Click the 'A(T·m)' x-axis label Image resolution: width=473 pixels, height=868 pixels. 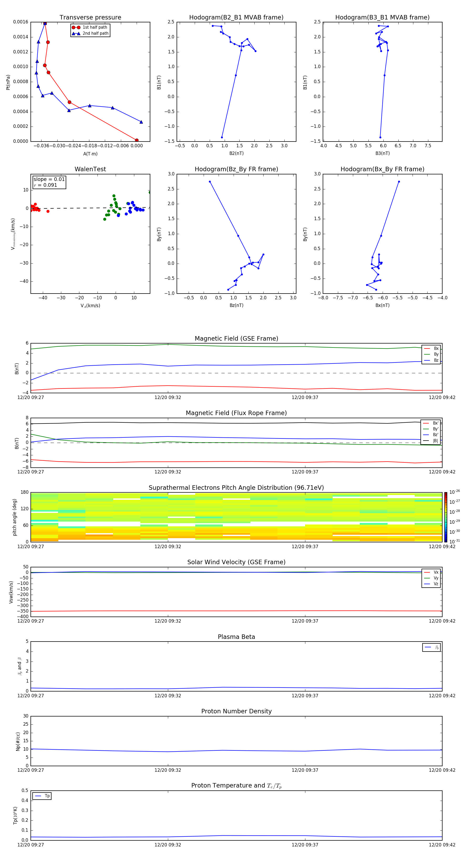pyautogui.click(x=90, y=154)
